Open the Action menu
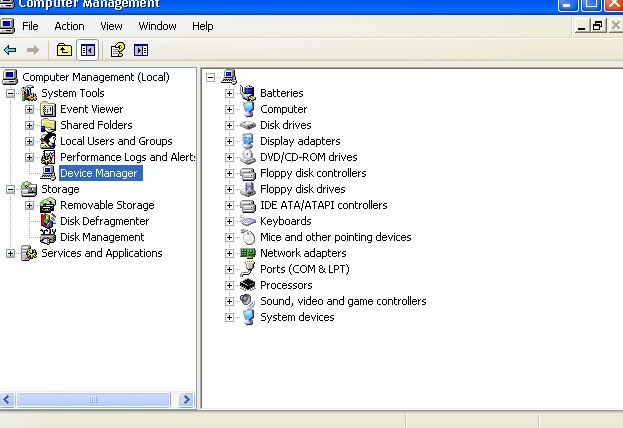 pos(69,26)
